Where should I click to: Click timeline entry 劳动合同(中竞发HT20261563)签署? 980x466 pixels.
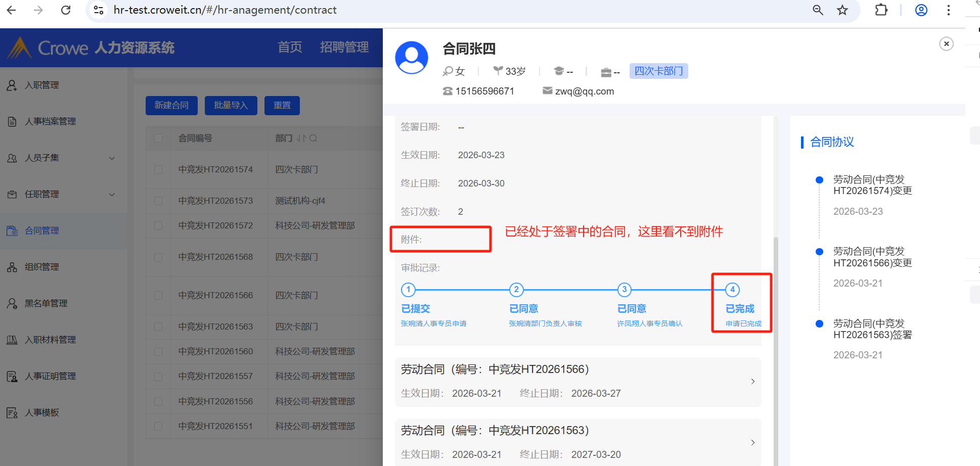pyautogui.click(x=873, y=329)
